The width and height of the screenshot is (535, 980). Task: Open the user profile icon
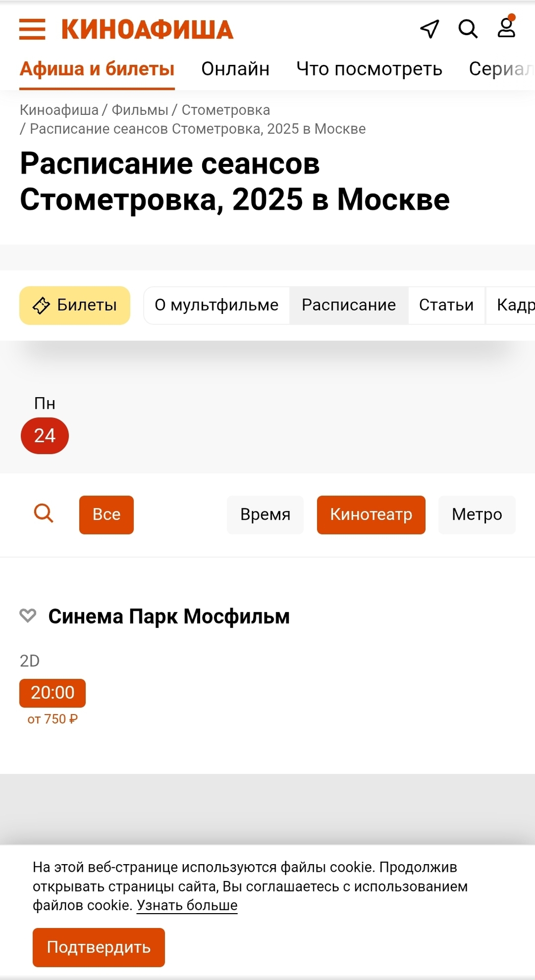(x=506, y=28)
